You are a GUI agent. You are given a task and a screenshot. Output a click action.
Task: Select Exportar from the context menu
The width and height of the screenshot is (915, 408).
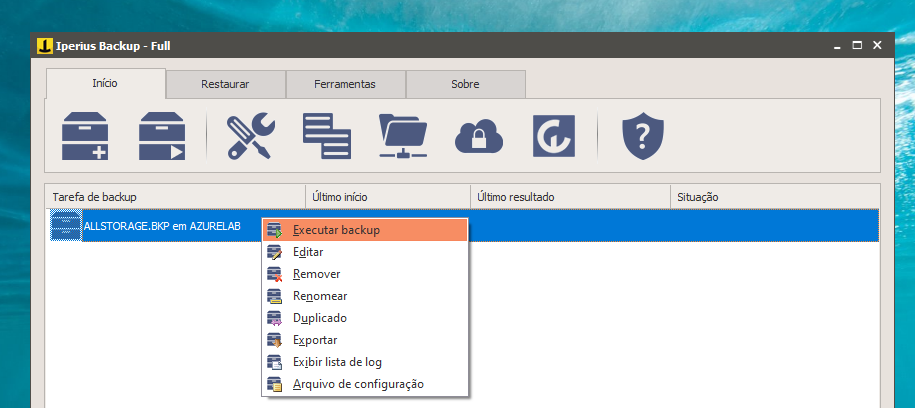[365, 340]
